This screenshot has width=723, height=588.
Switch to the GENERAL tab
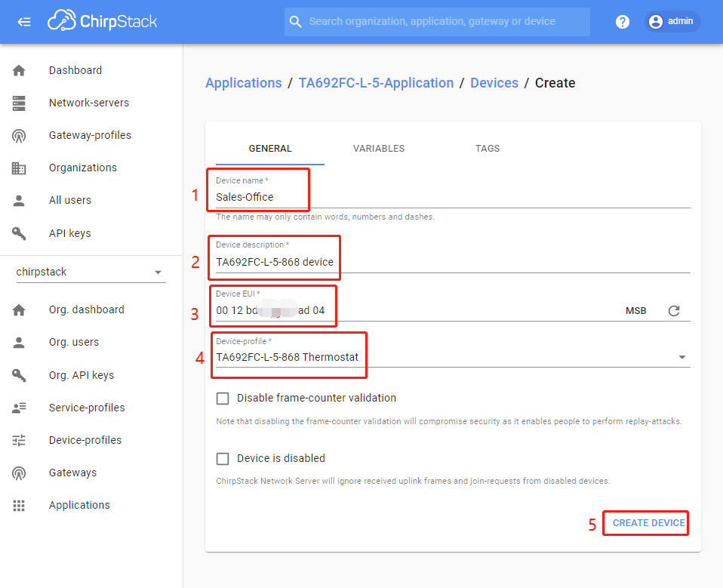pos(270,149)
